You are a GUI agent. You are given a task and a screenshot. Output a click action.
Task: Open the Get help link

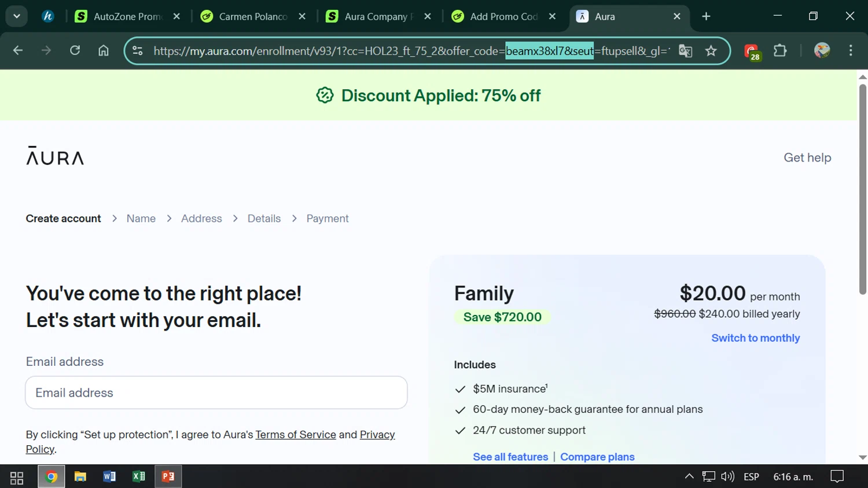click(x=807, y=157)
